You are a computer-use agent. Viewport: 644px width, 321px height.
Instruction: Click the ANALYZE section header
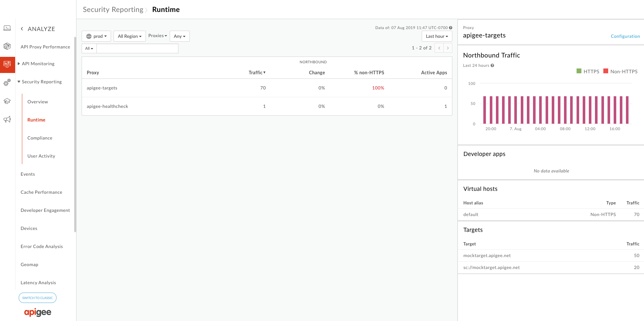(41, 29)
